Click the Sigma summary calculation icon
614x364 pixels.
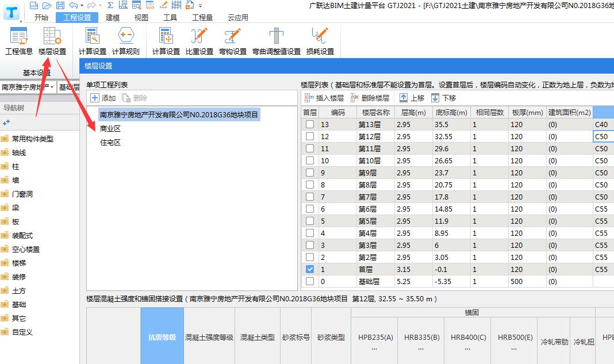pyautogui.click(x=110, y=5)
